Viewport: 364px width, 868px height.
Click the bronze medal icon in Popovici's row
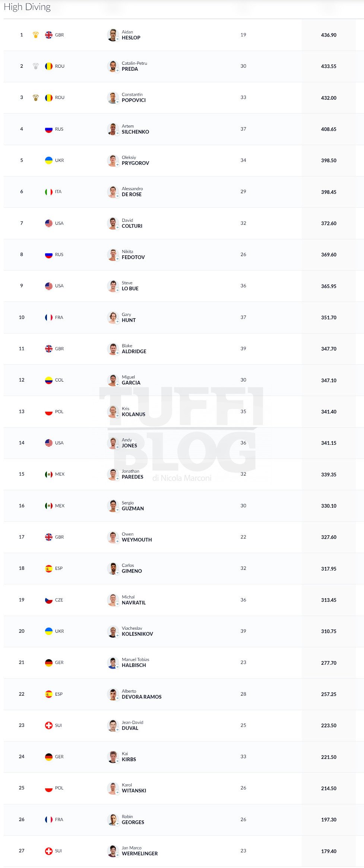click(36, 98)
